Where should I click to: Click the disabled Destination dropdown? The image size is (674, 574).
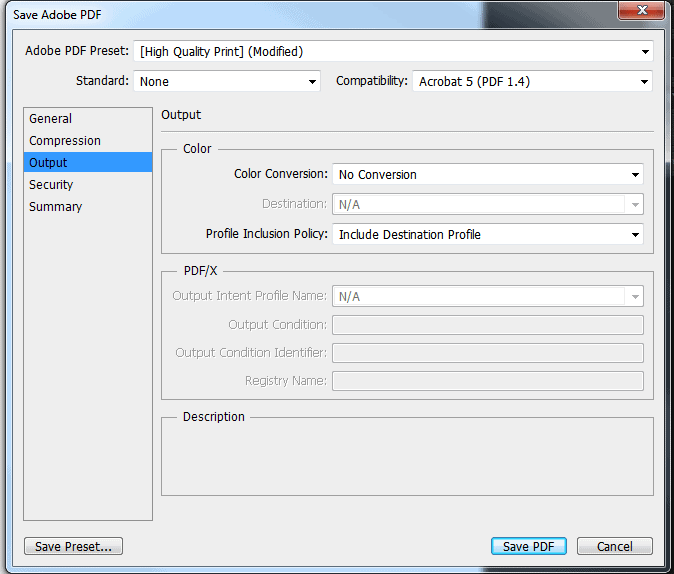point(487,204)
